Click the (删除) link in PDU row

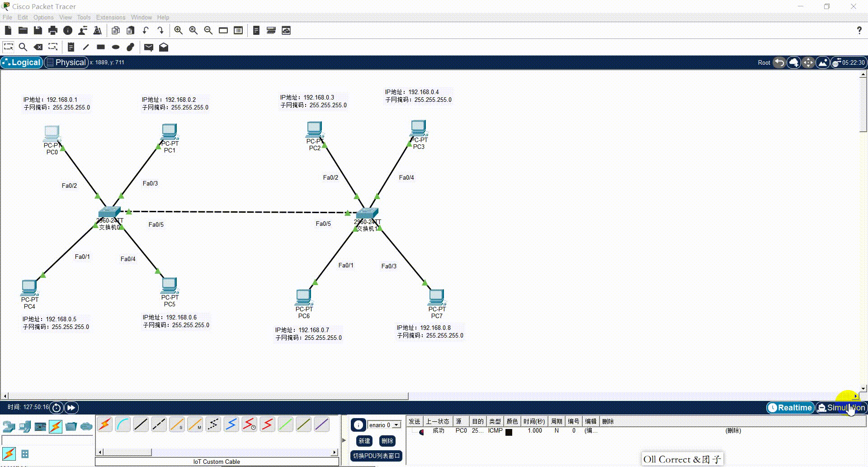(x=733, y=431)
